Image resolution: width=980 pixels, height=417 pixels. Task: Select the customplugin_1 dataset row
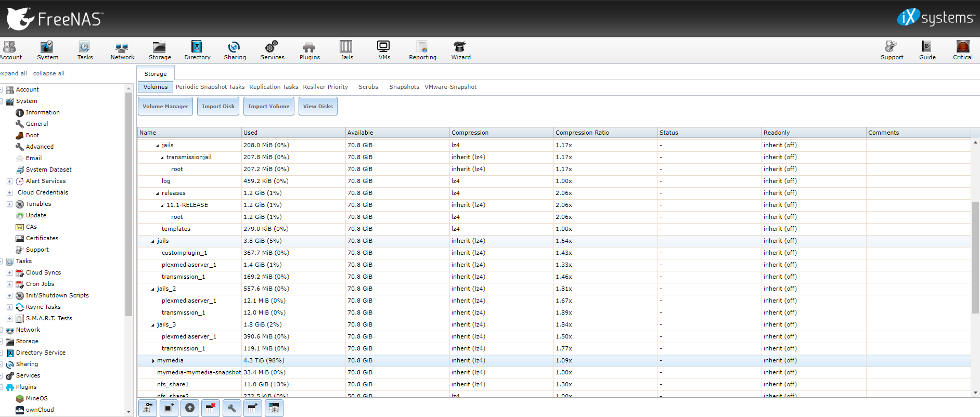click(x=554, y=253)
